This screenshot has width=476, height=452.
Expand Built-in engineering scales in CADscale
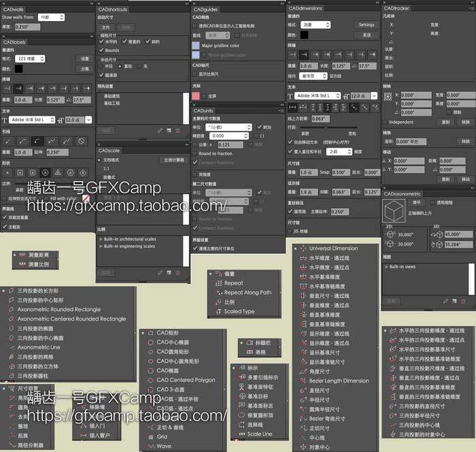click(101, 246)
